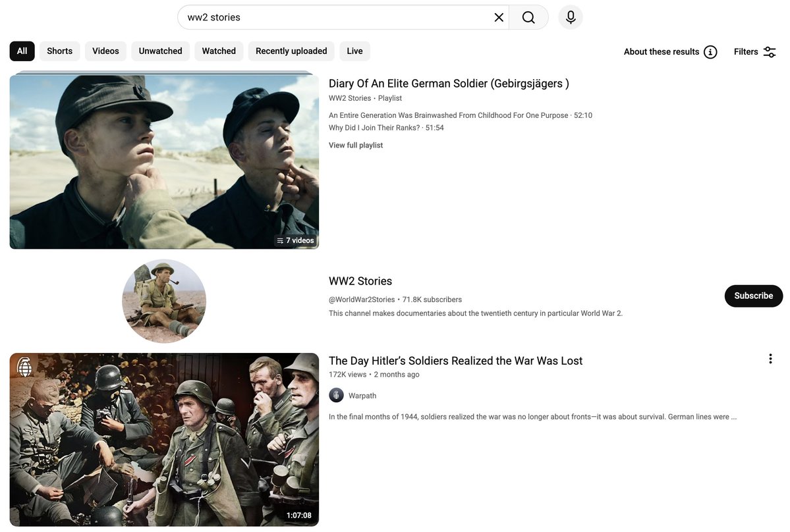Start voice search with the microphone icon
Image resolution: width=790 pixels, height=532 pixels.
point(571,18)
